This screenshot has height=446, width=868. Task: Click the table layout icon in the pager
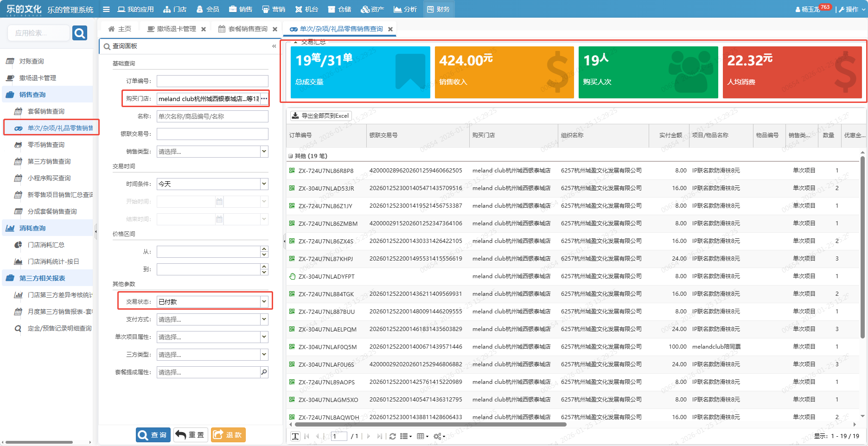[x=421, y=436]
